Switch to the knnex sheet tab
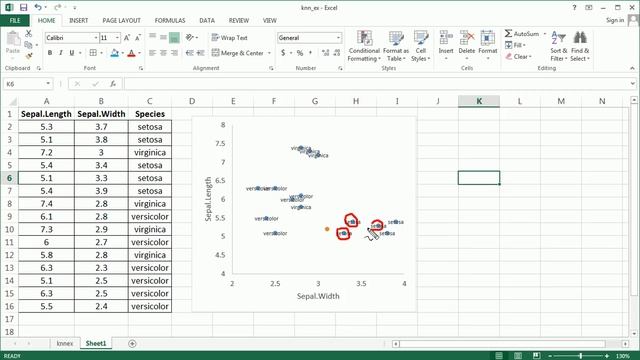The height and width of the screenshot is (360, 640). coord(64,344)
